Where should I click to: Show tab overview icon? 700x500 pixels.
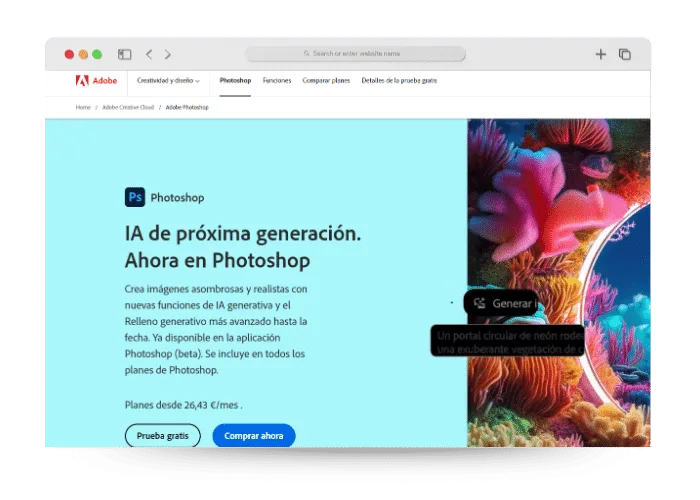625,54
